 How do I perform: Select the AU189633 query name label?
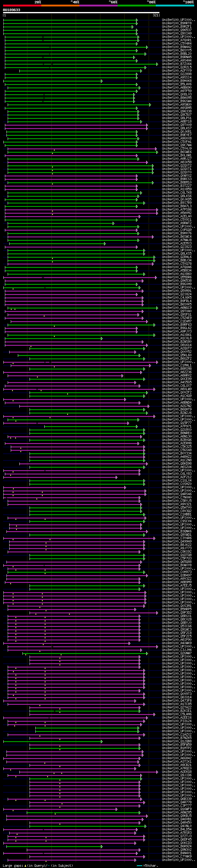[x=11, y=10]
